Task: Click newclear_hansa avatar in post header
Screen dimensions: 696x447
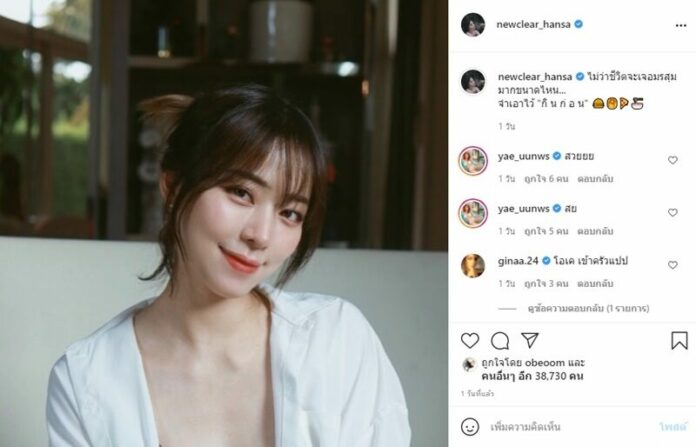Action: coord(473,24)
